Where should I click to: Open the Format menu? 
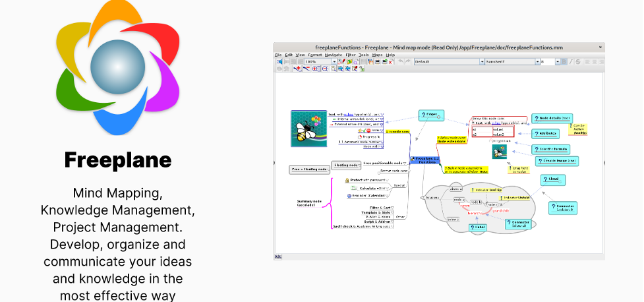click(315, 55)
